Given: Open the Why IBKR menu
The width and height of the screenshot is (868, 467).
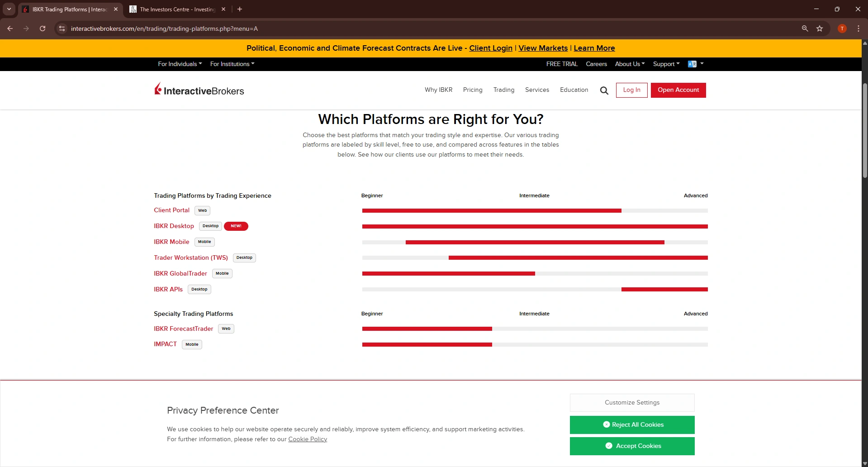Looking at the screenshot, I should click(438, 90).
